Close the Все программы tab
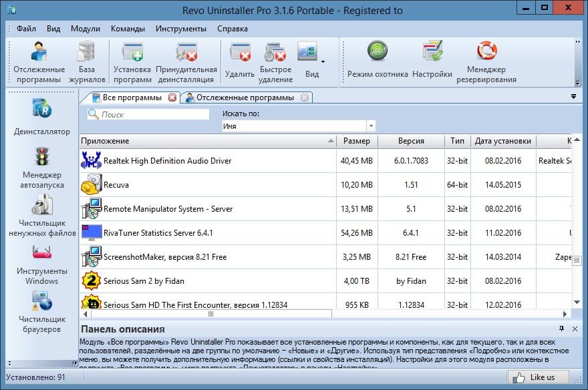The width and height of the screenshot is (588, 390). pos(172,97)
